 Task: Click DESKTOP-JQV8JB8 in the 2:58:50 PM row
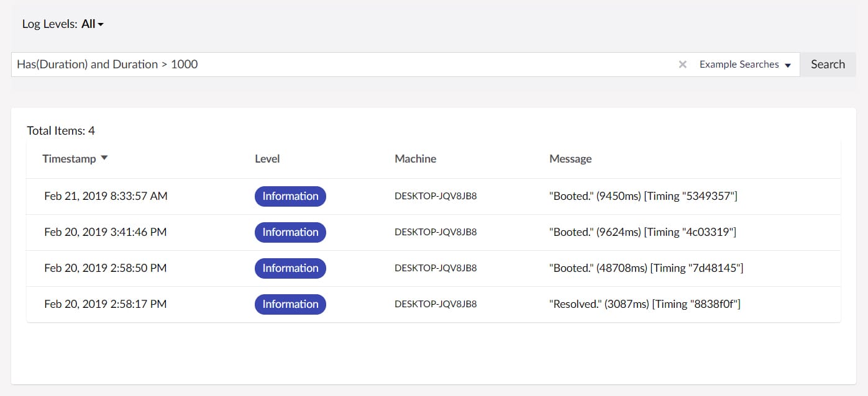[436, 268]
